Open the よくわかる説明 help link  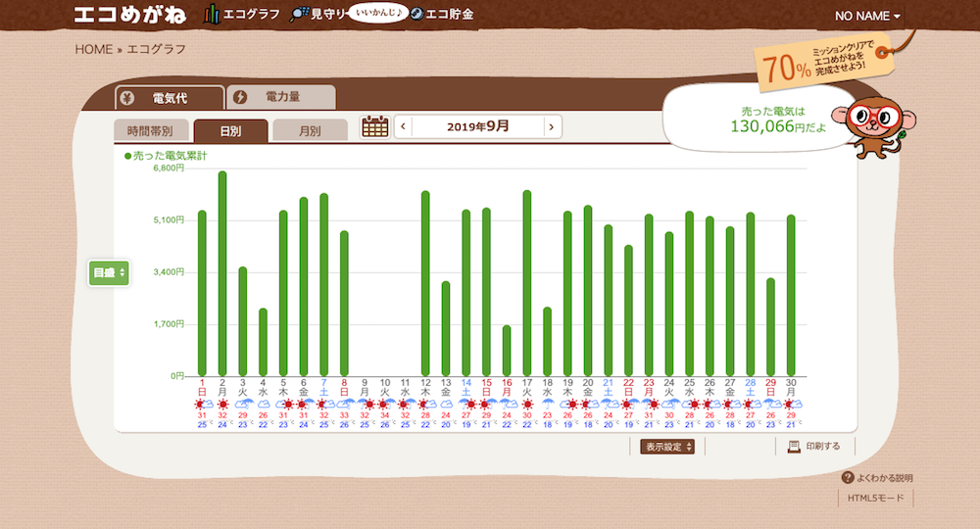click(x=884, y=478)
